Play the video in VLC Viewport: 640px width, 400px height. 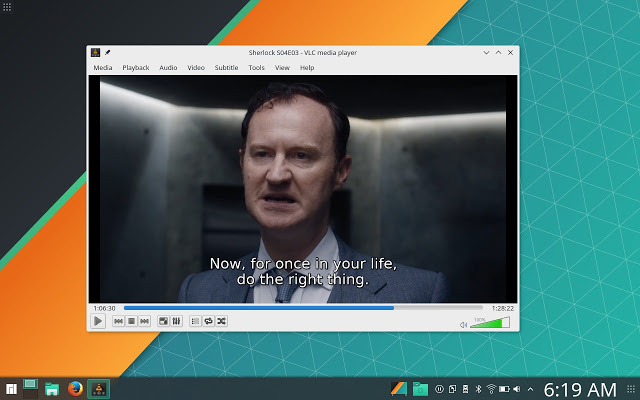coord(98,321)
